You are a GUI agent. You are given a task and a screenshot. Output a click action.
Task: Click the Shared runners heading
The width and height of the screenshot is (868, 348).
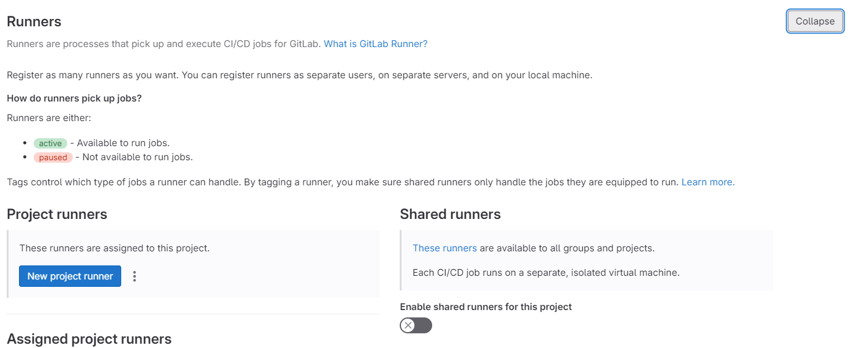pos(450,214)
